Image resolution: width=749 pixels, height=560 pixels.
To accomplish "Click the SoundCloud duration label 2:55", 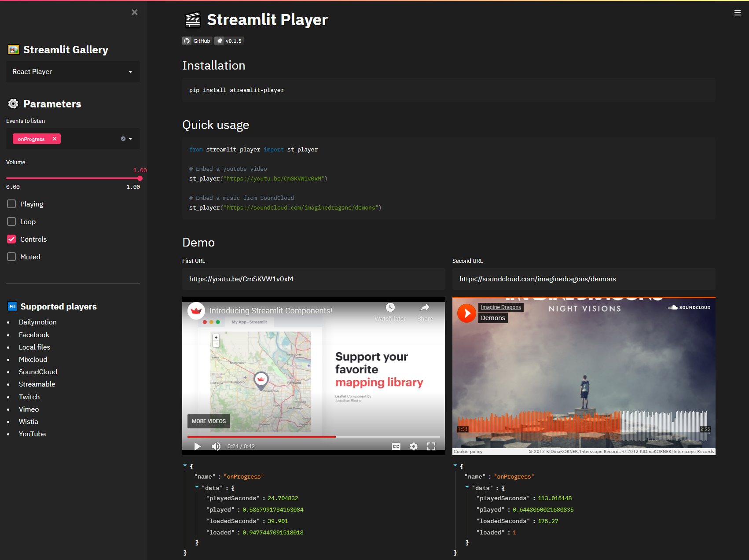I will (x=705, y=429).
